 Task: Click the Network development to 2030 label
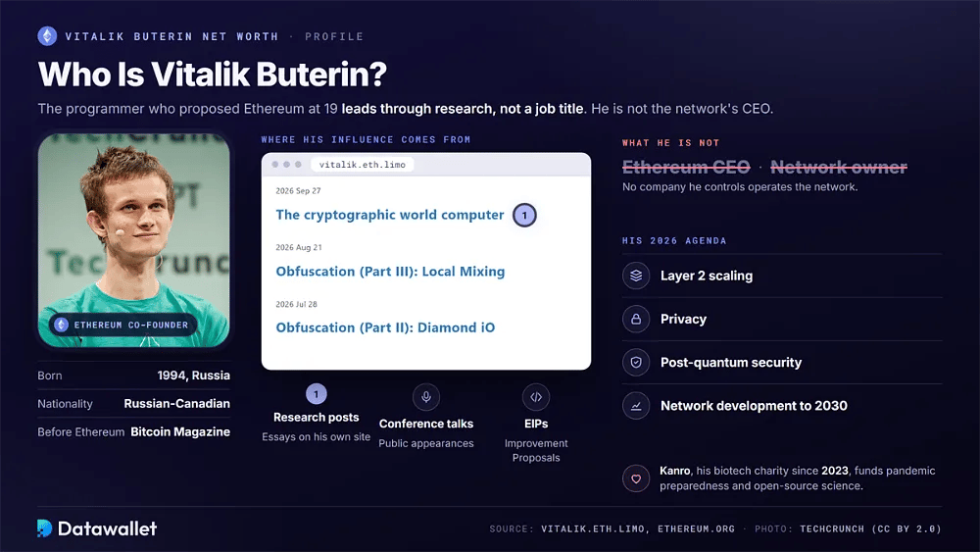(754, 406)
